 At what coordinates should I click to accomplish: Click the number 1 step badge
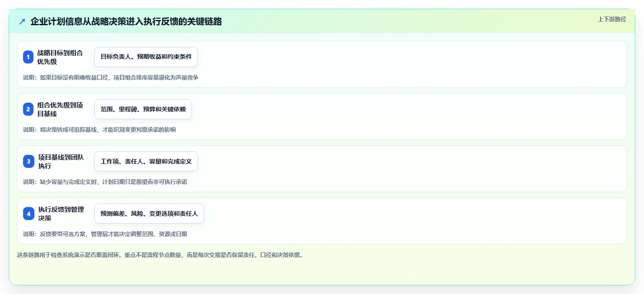pos(28,57)
